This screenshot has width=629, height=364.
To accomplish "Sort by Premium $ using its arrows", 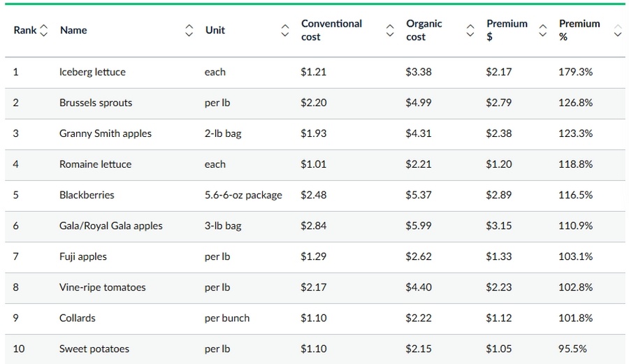I will tap(543, 31).
